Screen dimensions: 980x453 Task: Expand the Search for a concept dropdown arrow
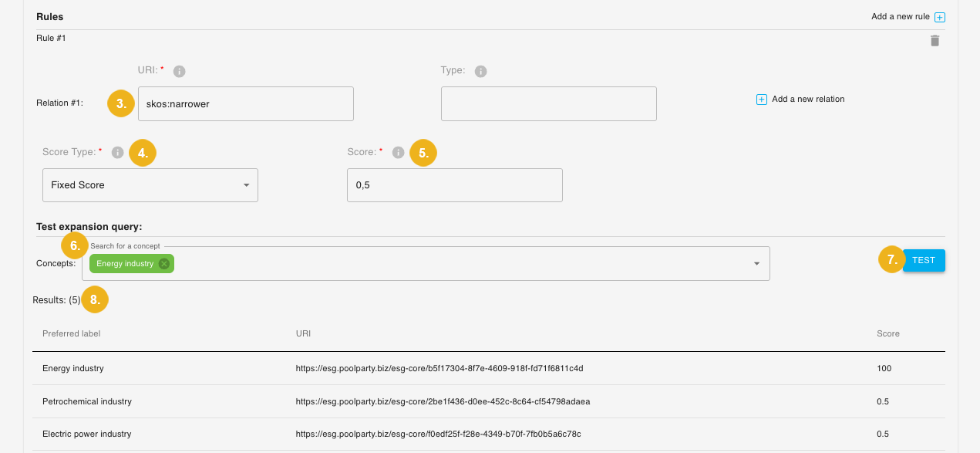[x=756, y=264]
